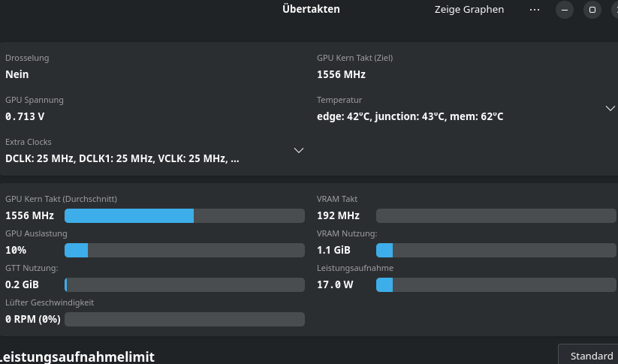The width and height of the screenshot is (618, 364).
Task: Select the GPU Spannung 0.713 V value
Action: [x=25, y=116]
